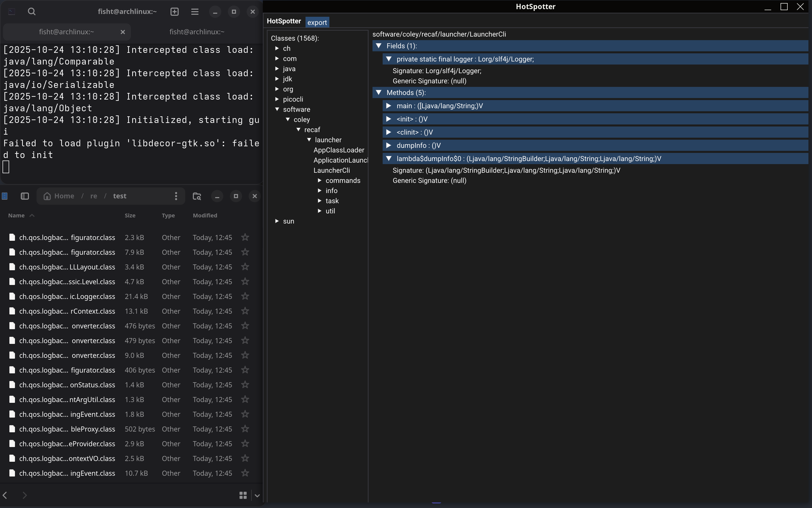Star the rContext.class file
The image size is (812, 508).
(x=245, y=311)
